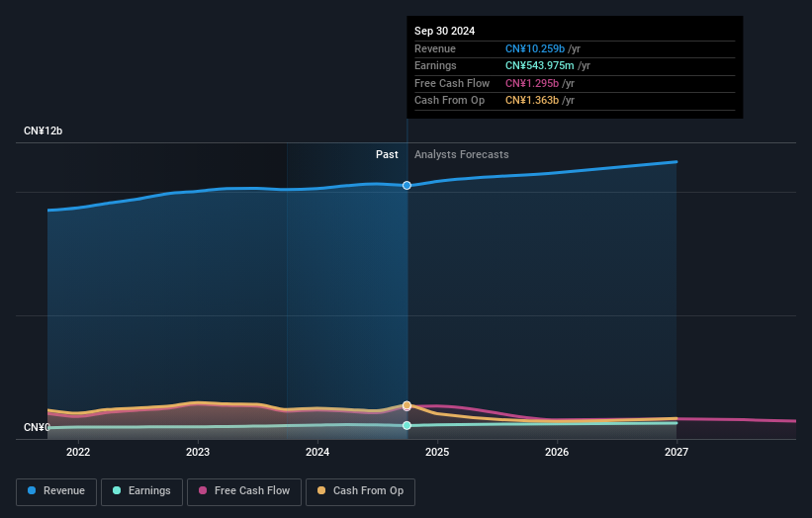Click the orange Cash From Op legend dot
This screenshot has width=812, height=518.
click(x=321, y=490)
